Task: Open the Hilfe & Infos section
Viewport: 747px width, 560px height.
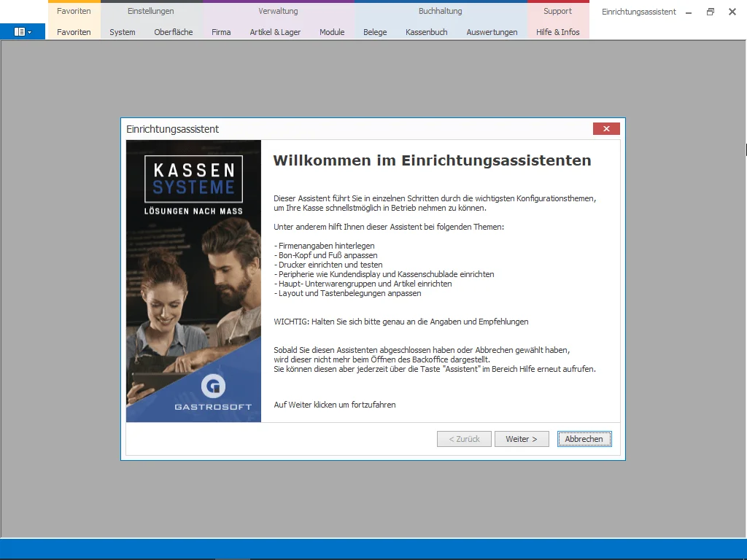Action: (558, 32)
